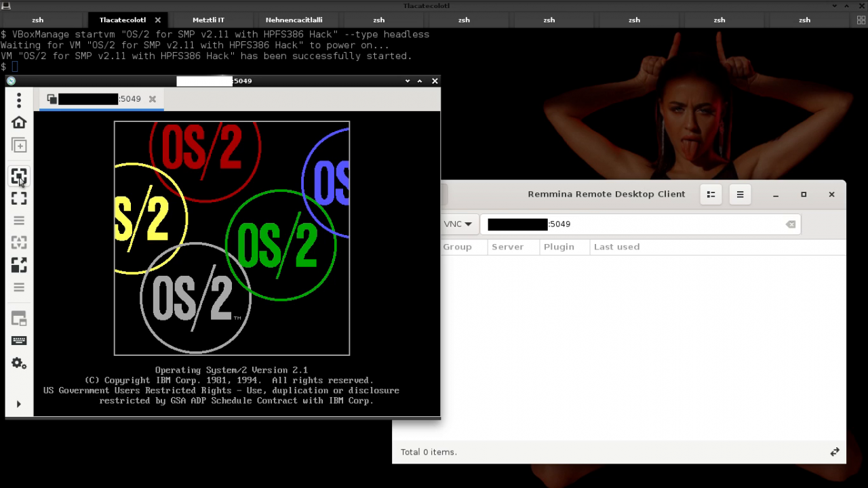Click the "Total 0 items." status text
Image resolution: width=868 pixels, height=488 pixels.
click(x=429, y=452)
